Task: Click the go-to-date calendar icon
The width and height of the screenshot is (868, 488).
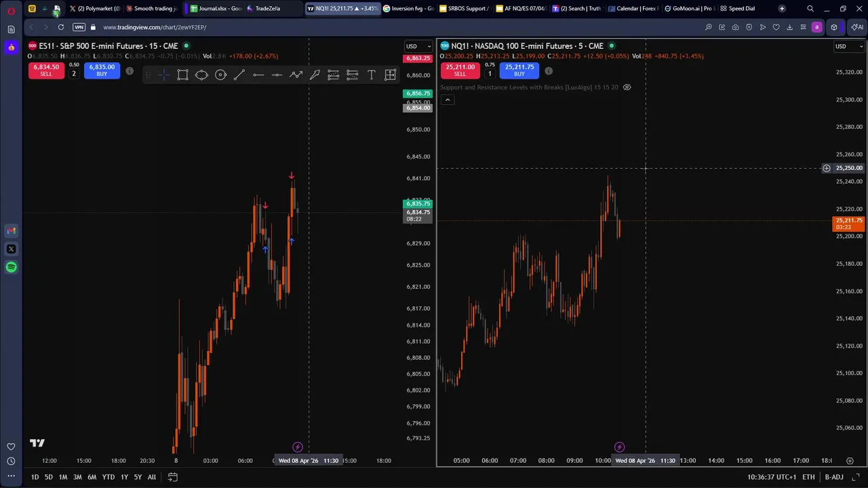Action: pos(173,477)
